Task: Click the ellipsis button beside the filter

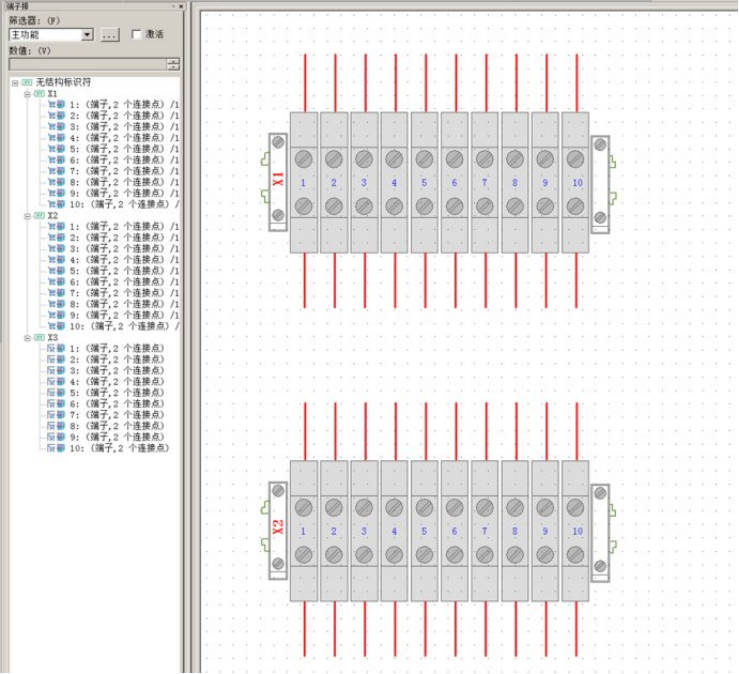Action: (110, 35)
